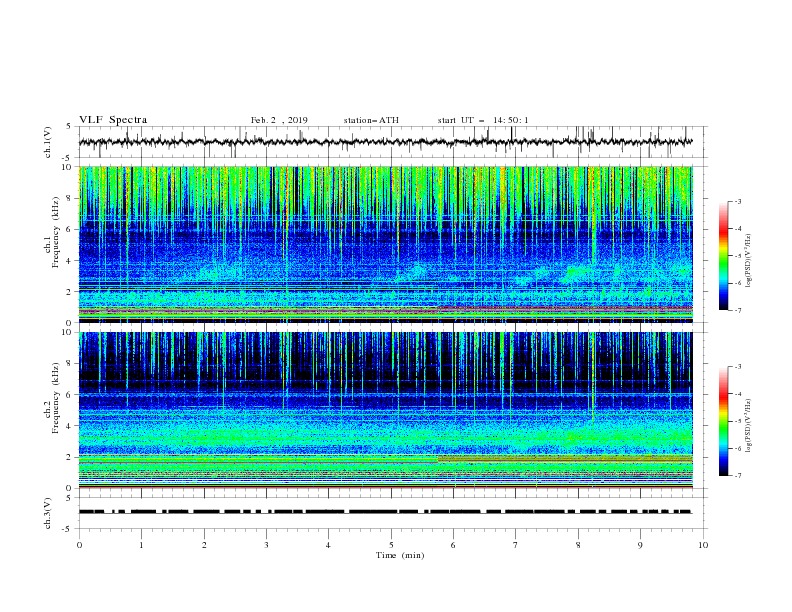Image resolution: width=792 pixels, height=612 pixels.
Task: Click the ch.2 spectrogram color scale bar
Action: [x=723, y=421]
